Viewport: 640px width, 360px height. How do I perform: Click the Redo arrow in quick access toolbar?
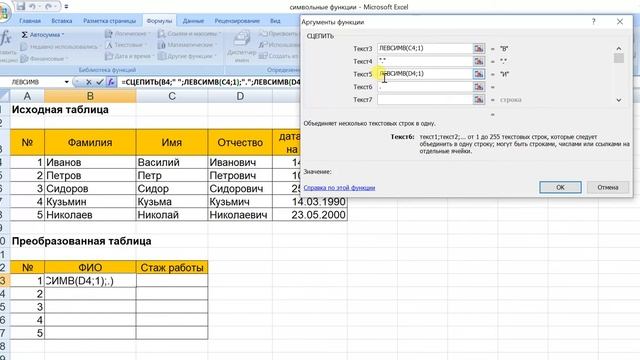48,6
